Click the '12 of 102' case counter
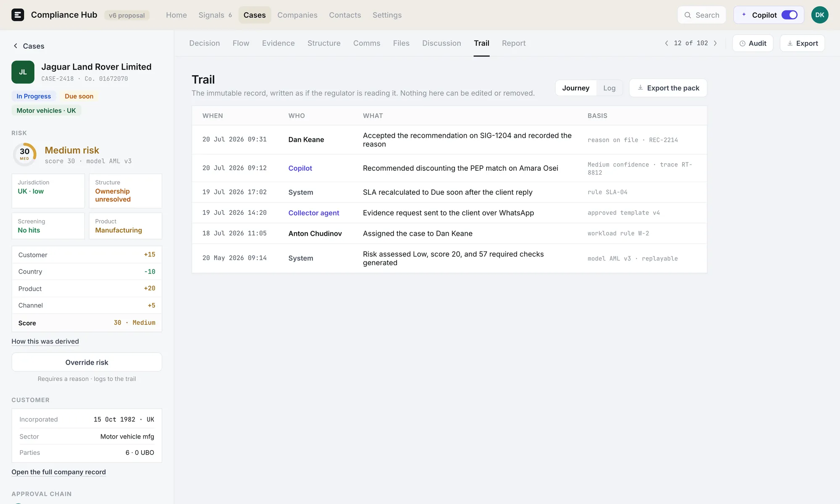The height and width of the screenshot is (504, 840). click(690, 43)
